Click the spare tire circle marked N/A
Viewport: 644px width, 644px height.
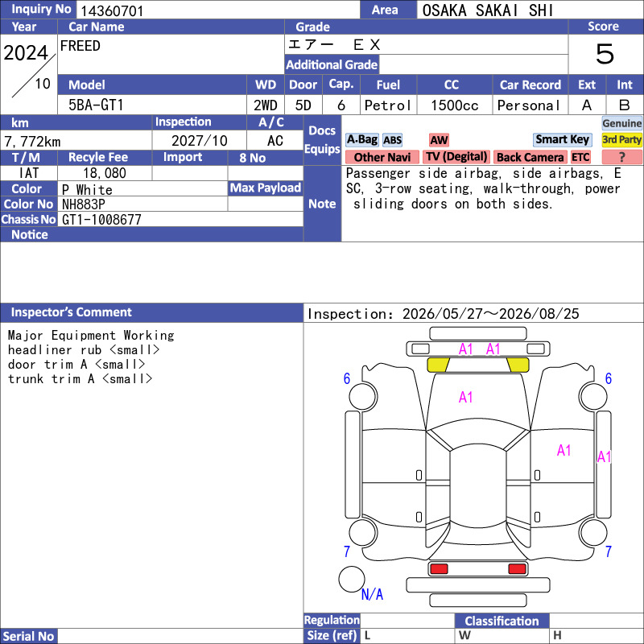point(352,579)
